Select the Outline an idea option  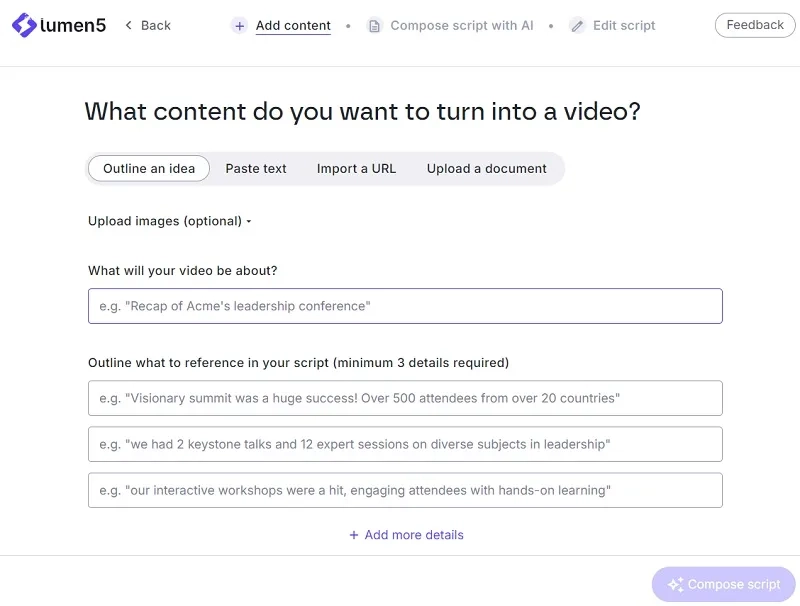149,168
